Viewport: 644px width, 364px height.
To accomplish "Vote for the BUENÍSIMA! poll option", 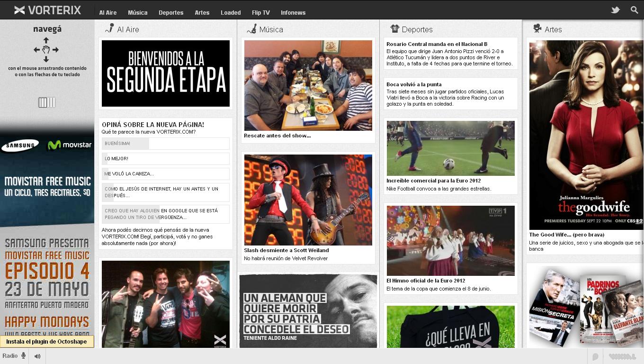I will (165, 144).
